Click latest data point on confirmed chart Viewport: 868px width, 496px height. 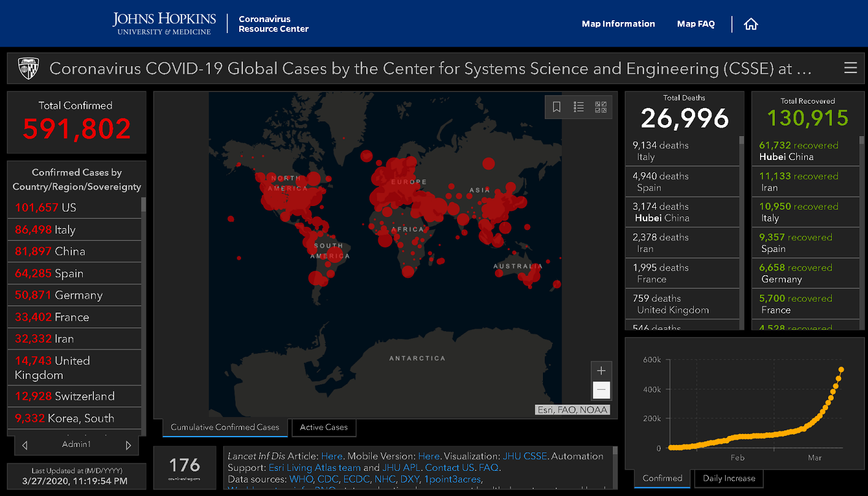[x=841, y=369]
